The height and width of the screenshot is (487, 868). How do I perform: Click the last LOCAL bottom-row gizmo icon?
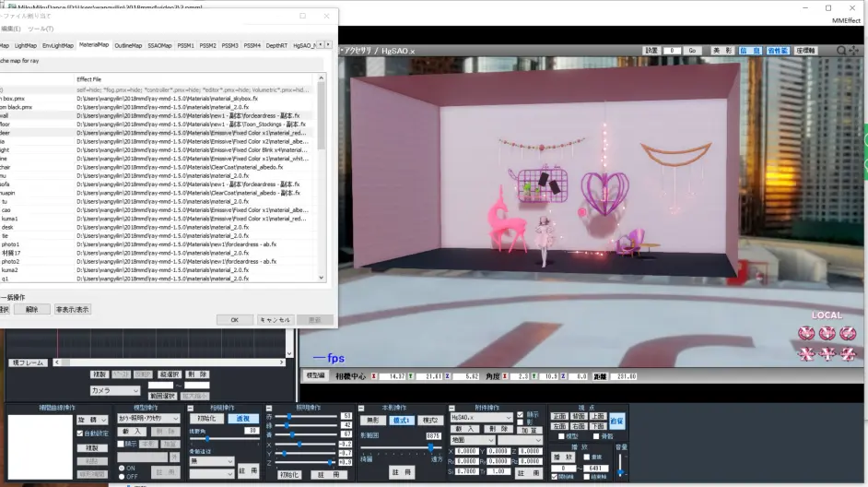click(x=848, y=353)
